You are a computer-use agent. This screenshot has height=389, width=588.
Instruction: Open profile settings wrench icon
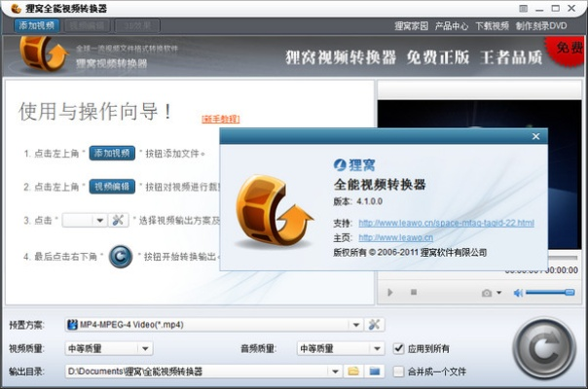tap(374, 325)
